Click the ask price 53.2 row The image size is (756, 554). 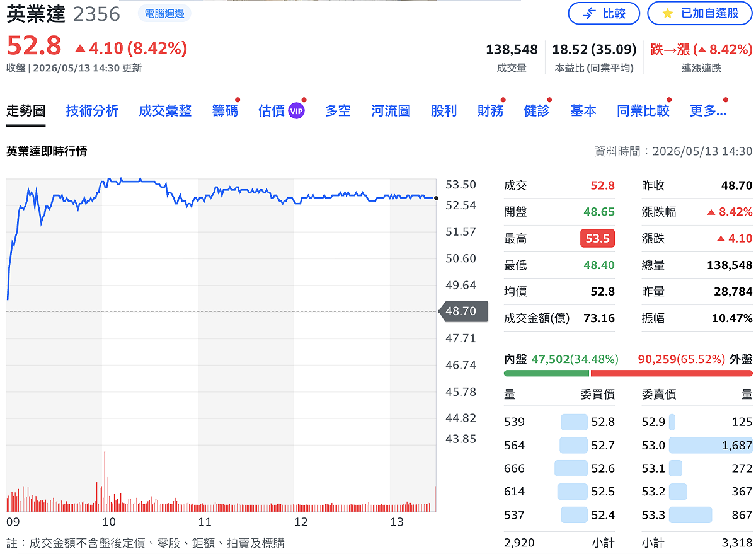pos(697,492)
